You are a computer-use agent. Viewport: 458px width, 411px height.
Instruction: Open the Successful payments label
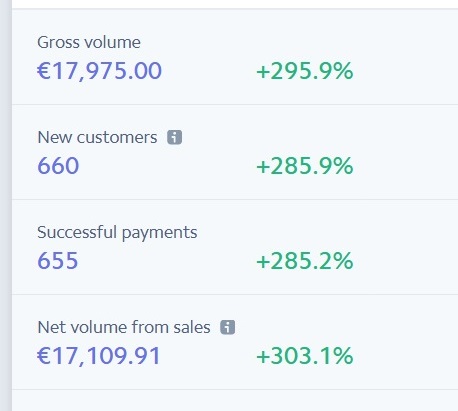click(x=117, y=232)
